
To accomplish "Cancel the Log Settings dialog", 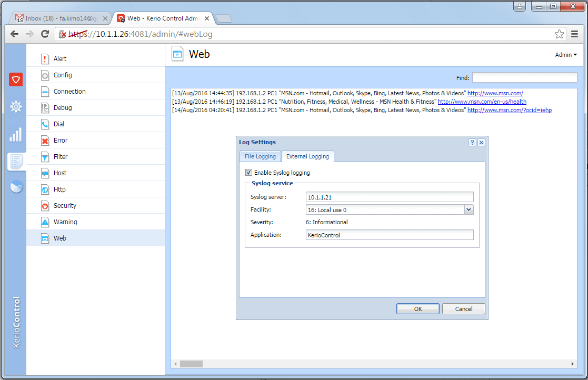I will (x=463, y=309).
